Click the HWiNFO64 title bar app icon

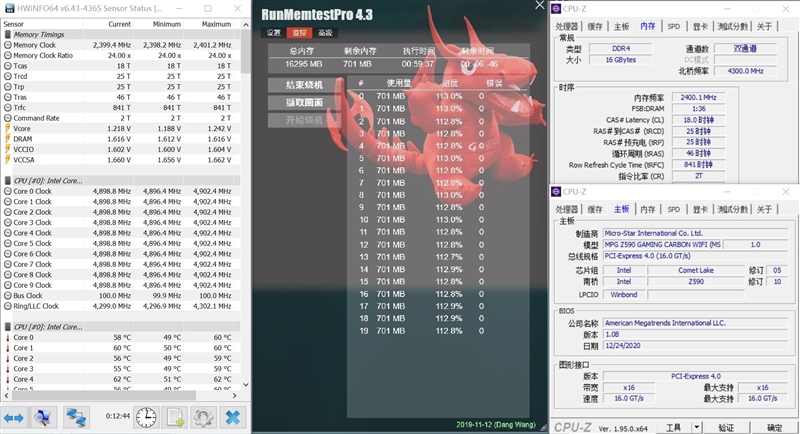9,9
